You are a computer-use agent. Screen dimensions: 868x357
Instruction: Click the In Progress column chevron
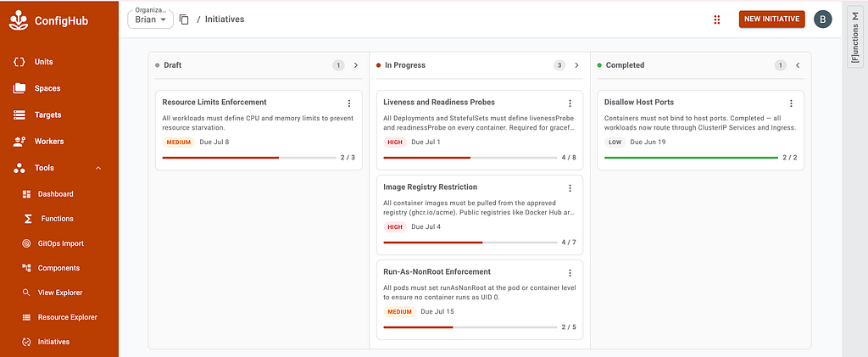click(x=576, y=65)
